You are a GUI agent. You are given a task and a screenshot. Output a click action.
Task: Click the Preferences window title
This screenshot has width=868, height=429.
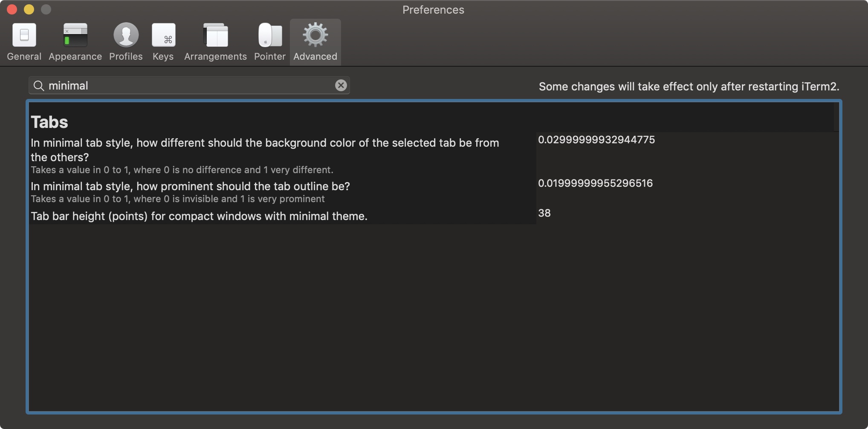point(433,9)
